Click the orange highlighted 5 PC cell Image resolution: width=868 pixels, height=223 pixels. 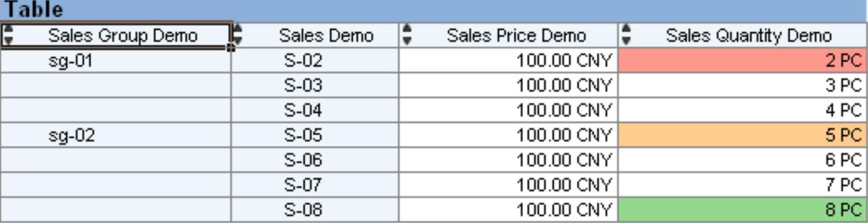(742, 135)
